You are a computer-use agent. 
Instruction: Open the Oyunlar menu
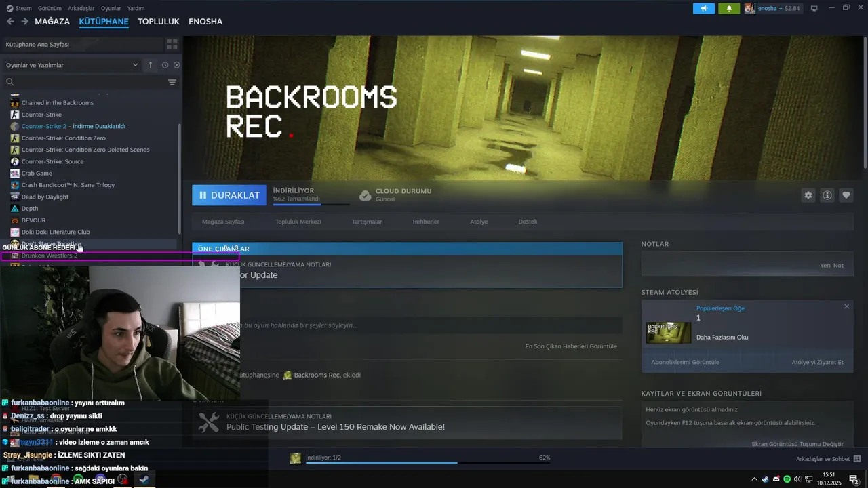point(111,8)
